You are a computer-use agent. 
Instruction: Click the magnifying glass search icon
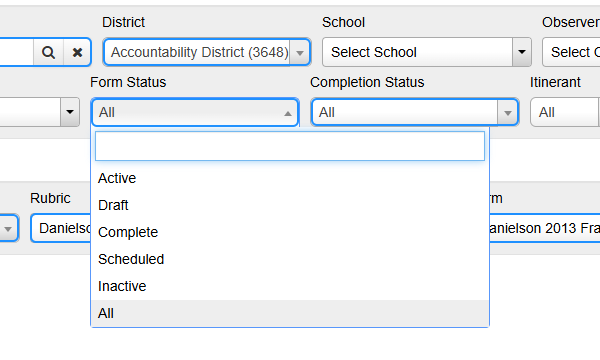pyautogui.click(x=48, y=52)
